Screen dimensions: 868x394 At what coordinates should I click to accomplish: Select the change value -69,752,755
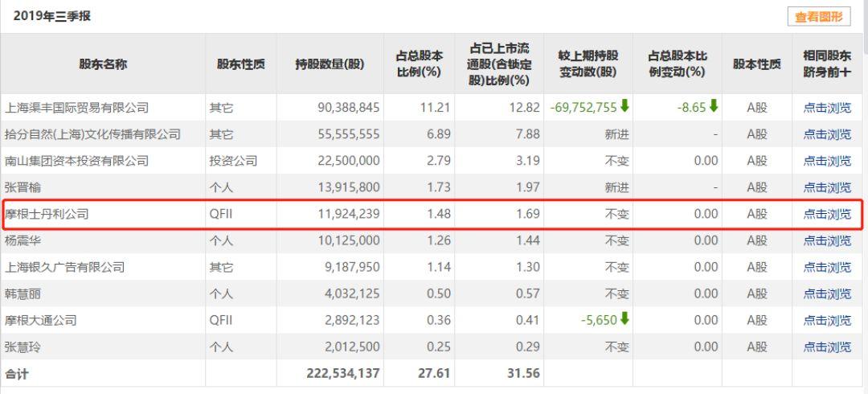[583, 108]
